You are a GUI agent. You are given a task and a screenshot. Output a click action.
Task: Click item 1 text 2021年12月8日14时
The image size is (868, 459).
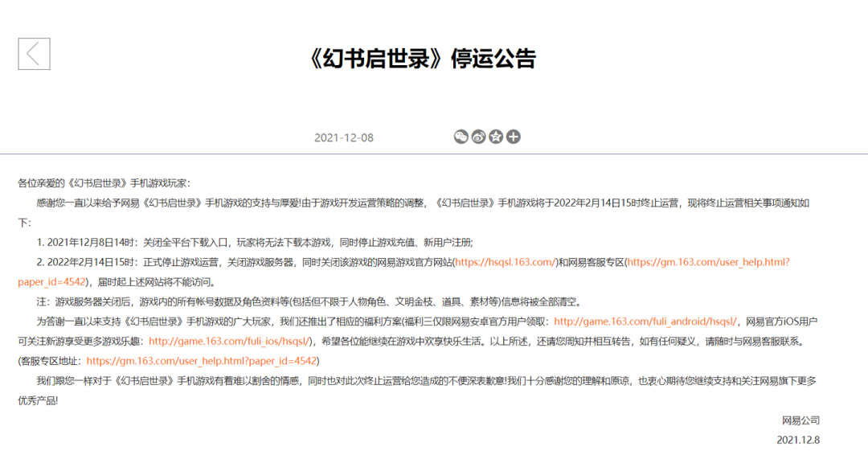(x=92, y=243)
